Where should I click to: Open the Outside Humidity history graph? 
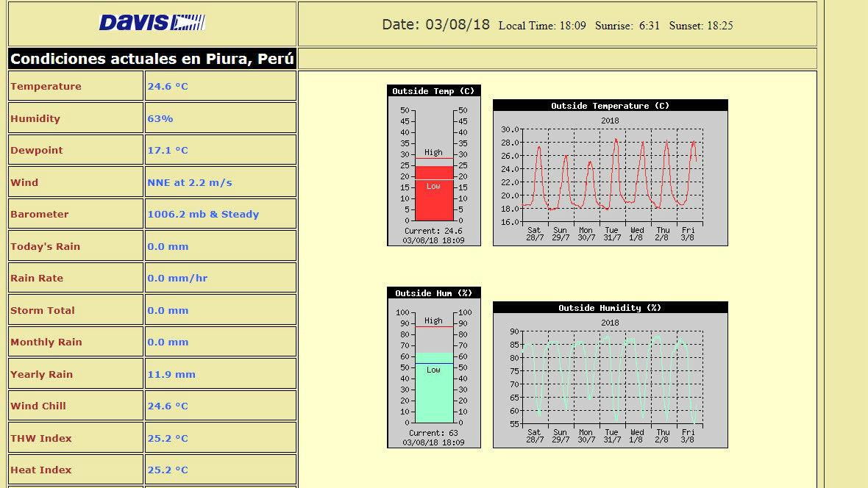tap(610, 375)
